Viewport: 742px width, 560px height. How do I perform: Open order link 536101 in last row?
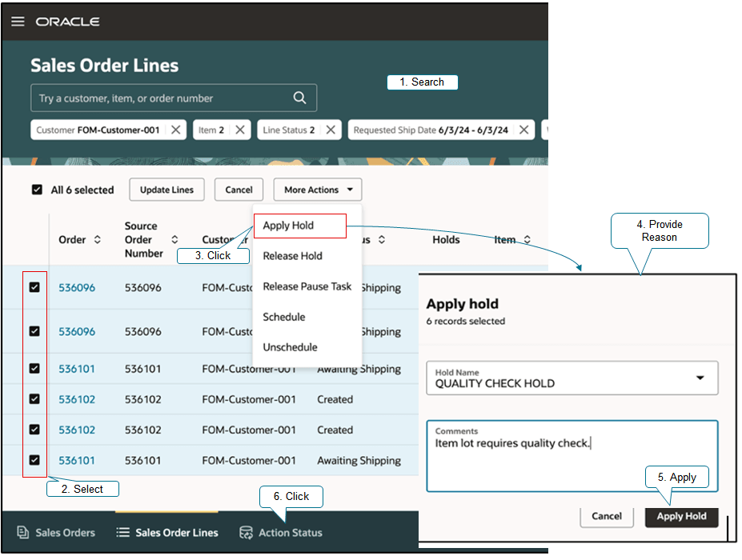(77, 460)
